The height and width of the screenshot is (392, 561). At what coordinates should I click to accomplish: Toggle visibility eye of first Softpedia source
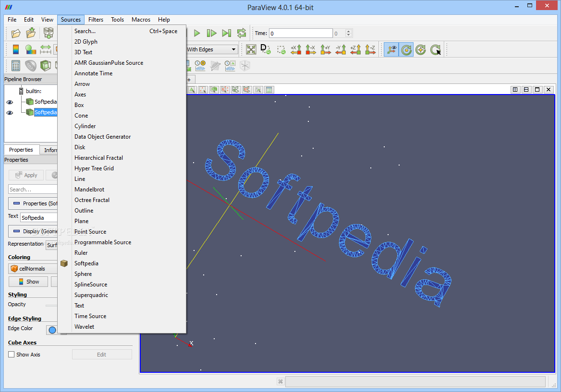click(10, 102)
